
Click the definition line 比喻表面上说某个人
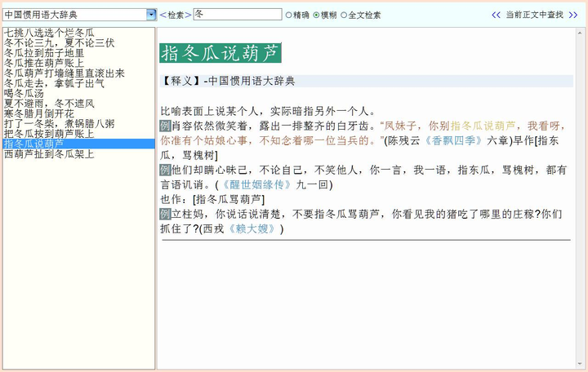(268, 111)
